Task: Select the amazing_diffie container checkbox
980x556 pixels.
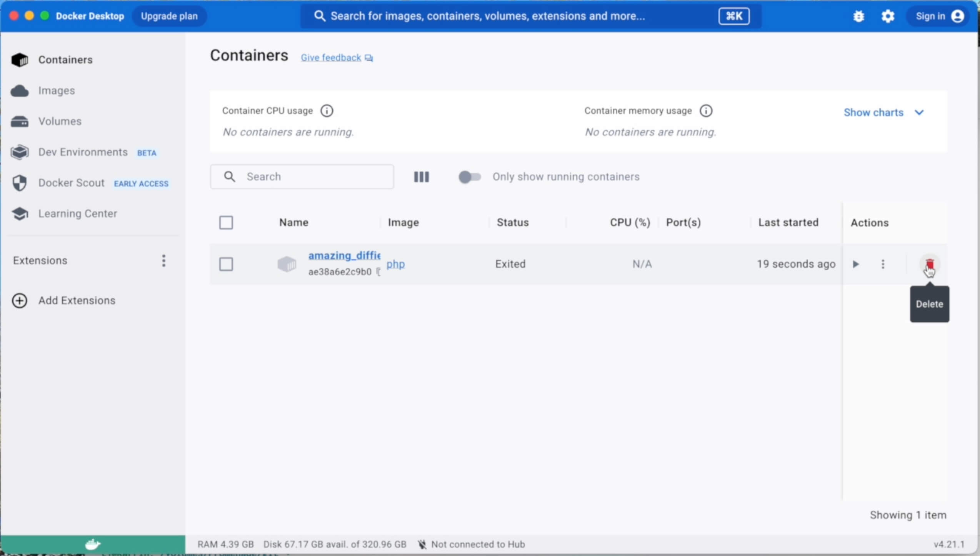Action: [226, 264]
